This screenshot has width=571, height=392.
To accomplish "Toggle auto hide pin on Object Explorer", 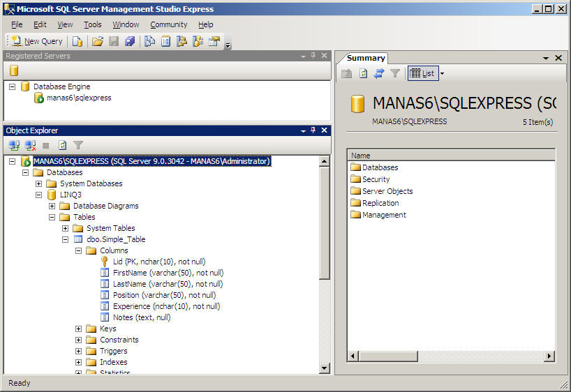I will (313, 130).
